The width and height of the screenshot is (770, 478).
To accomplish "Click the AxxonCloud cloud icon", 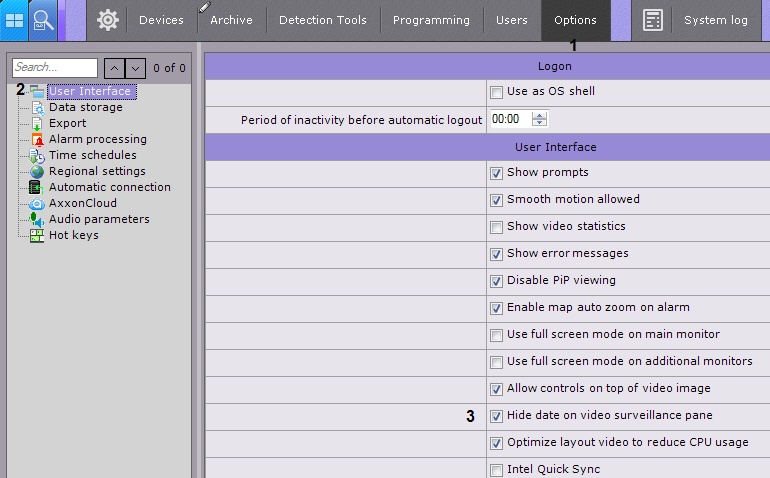I will pos(38,203).
